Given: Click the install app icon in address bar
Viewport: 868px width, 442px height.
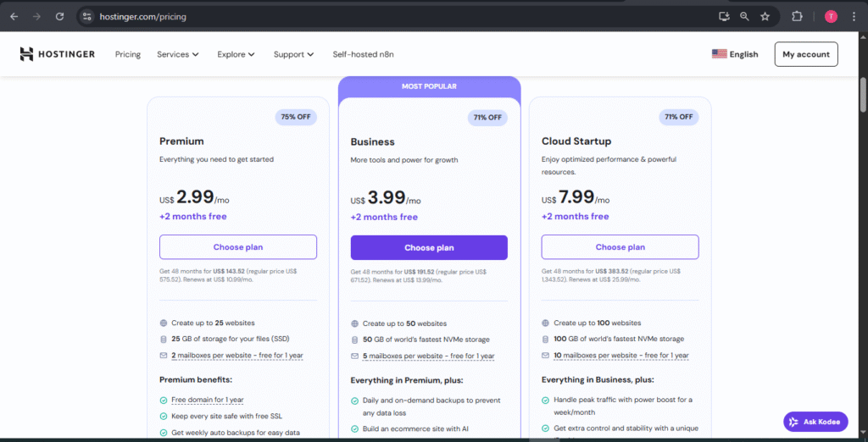Looking at the screenshot, I should pos(724,17).
